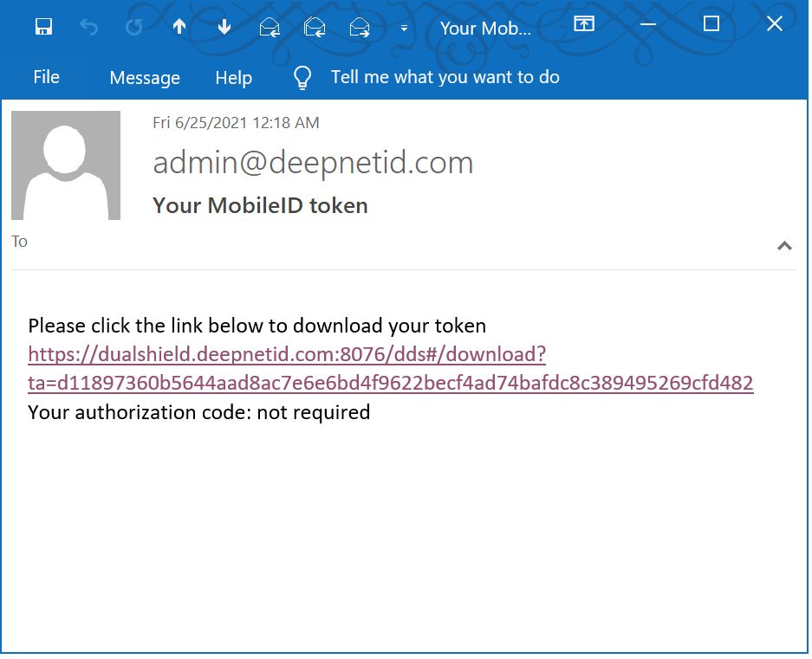Open the dualshield.deepnetid.com download link
812x659 pixels.
point(286,355)
